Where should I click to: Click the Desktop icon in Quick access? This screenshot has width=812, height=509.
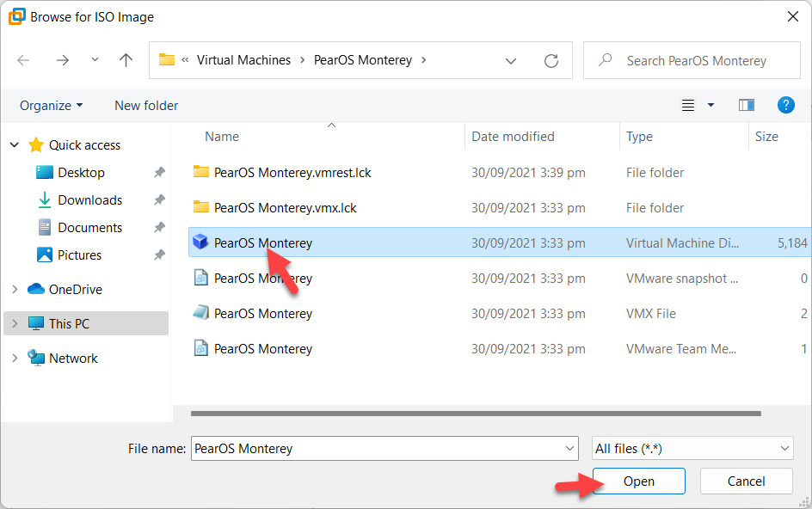pos(45,172)
